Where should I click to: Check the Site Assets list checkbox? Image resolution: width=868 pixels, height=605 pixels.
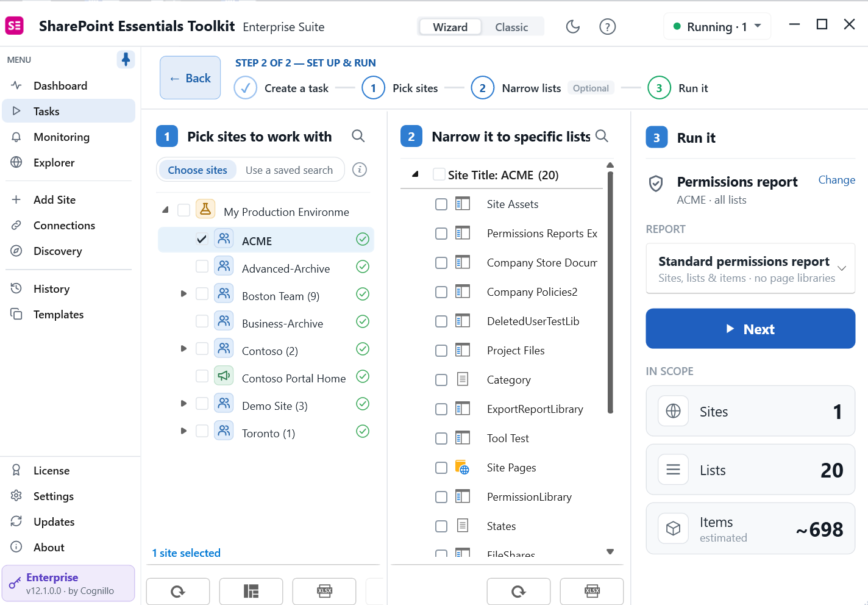click(441, 204)
